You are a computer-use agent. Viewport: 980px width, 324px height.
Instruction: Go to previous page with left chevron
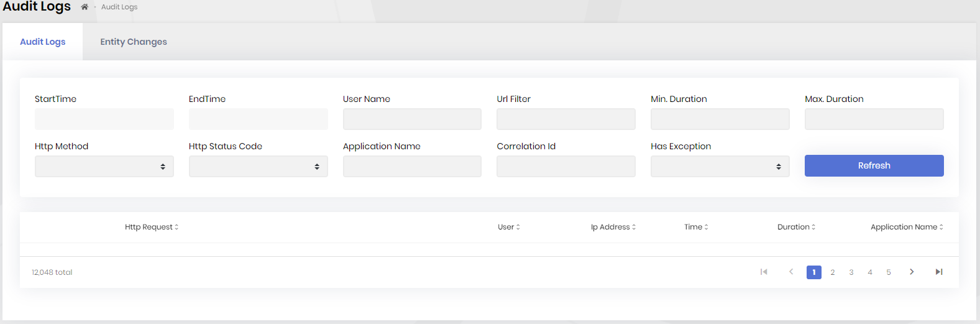(791, 272)
